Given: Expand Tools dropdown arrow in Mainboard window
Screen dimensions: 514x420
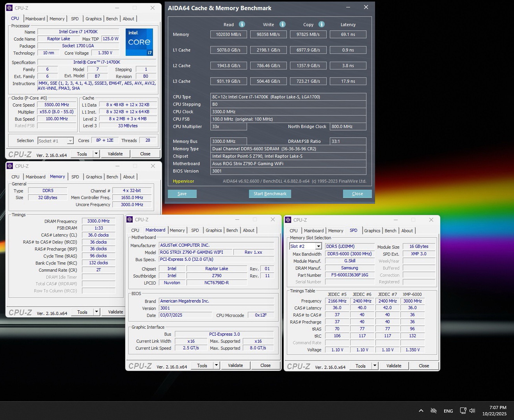Looking at the screenshot, I should click(x=216, y=365).
